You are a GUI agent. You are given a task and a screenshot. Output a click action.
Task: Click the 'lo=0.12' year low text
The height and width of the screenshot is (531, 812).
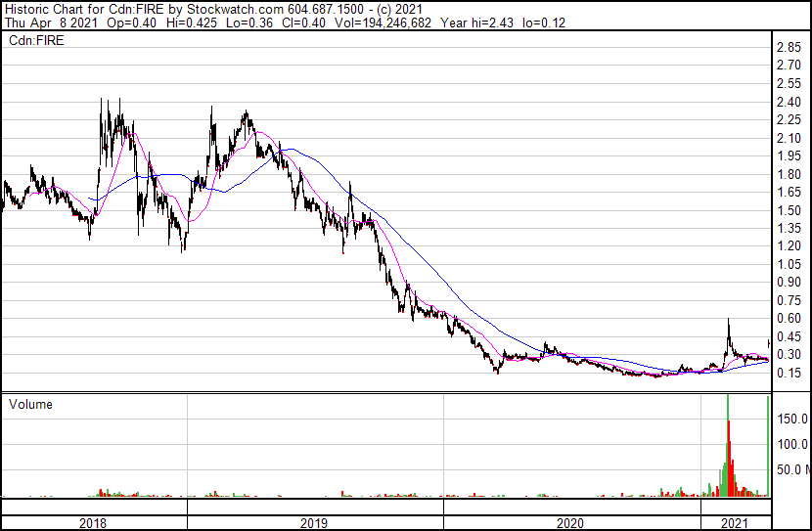(544, 22)
